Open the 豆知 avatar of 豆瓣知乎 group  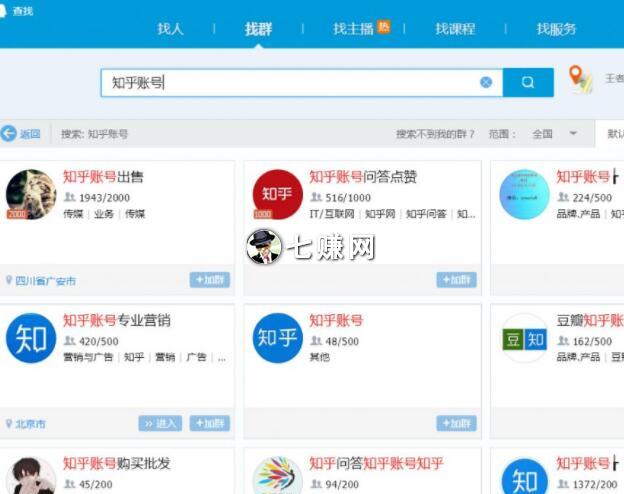pyautogui.click(x=525, y=339)
